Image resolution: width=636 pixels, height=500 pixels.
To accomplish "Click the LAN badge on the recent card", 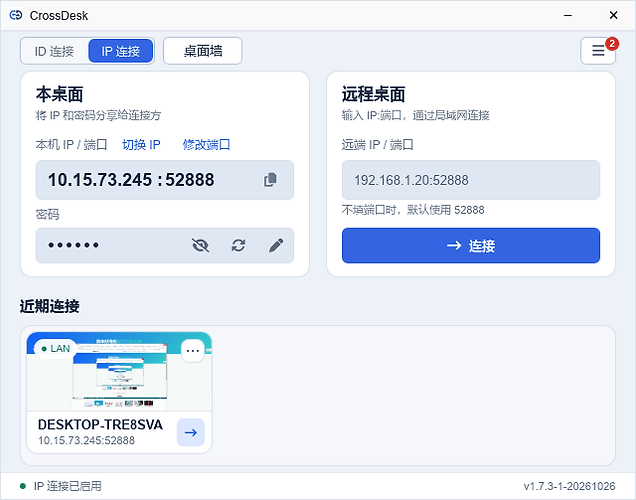I will [56, 349].
